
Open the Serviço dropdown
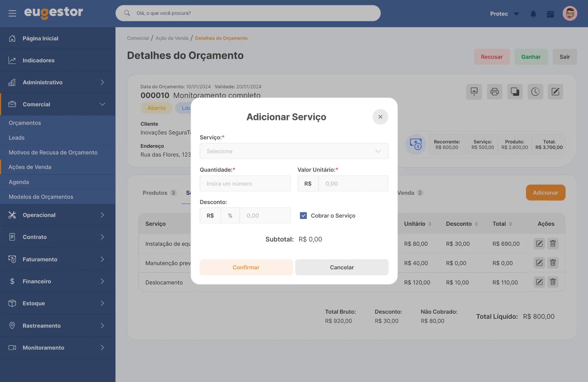(x=294, y=151)
